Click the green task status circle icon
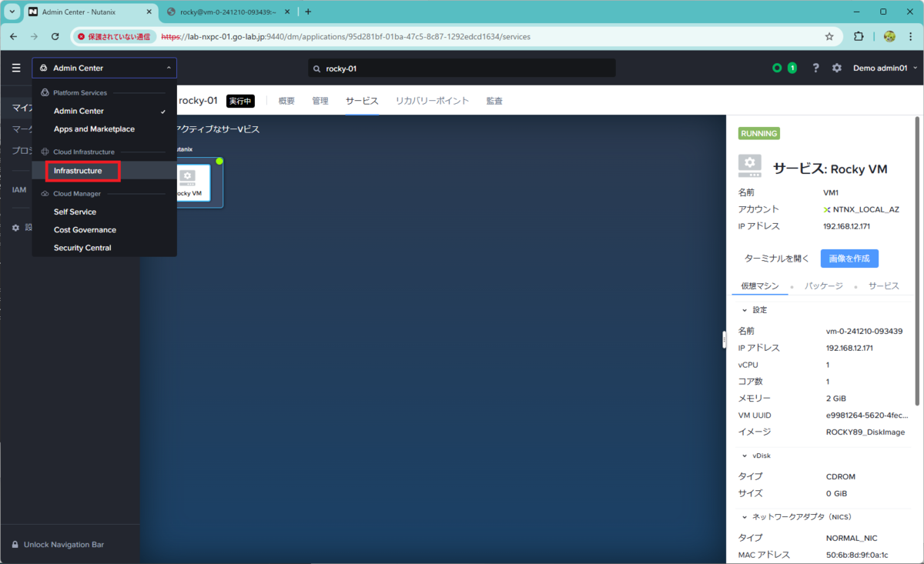This screenshot has width=924, height=564. point(777,68)
